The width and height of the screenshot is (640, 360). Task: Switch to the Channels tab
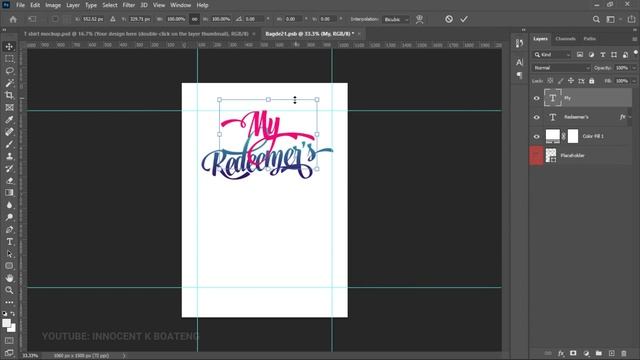pos(565,39)
